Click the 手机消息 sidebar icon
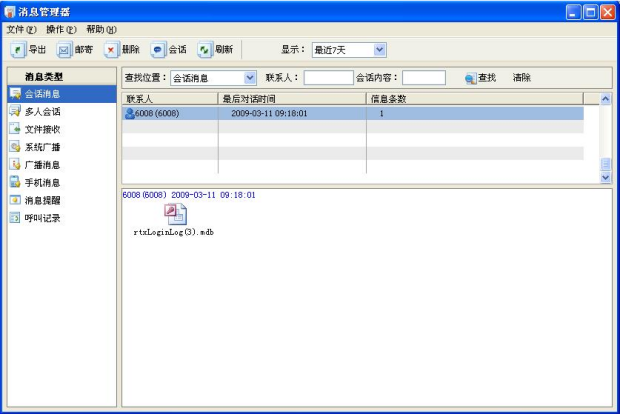The height and width of the screenshot is (414, 620). [15, 182]
